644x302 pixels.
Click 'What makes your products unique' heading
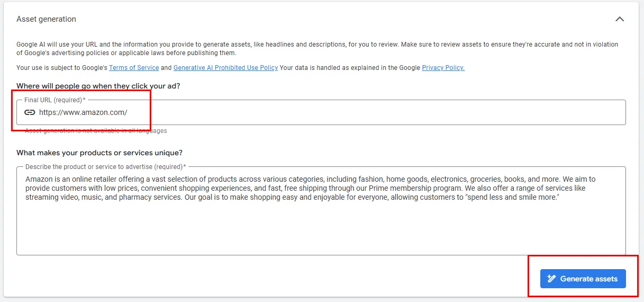pos(99,153)
